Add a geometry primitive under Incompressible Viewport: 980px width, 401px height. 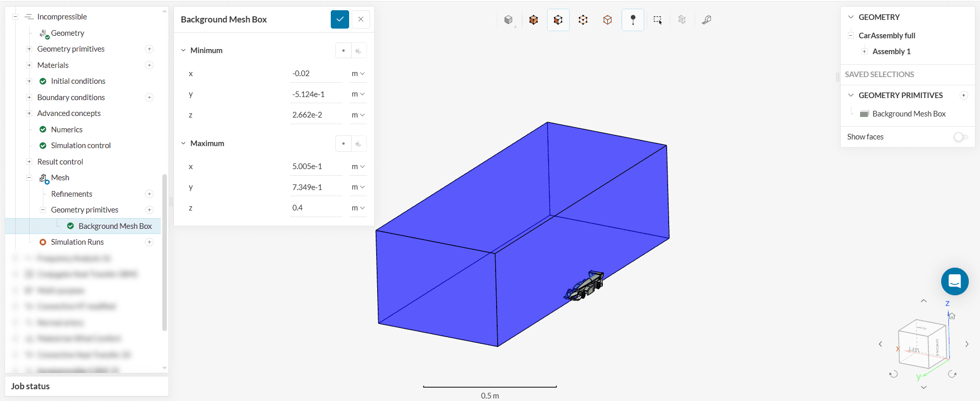[x=149, y=49]
